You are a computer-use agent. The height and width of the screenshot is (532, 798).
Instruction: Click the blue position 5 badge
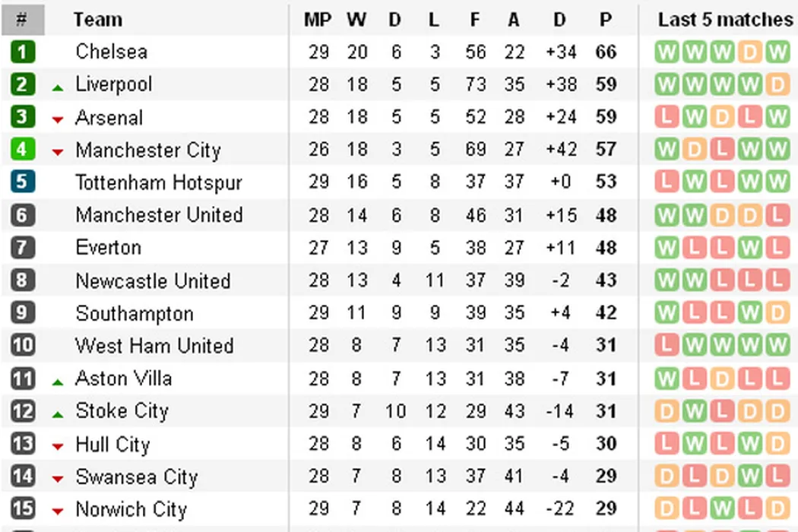(23, 182)
